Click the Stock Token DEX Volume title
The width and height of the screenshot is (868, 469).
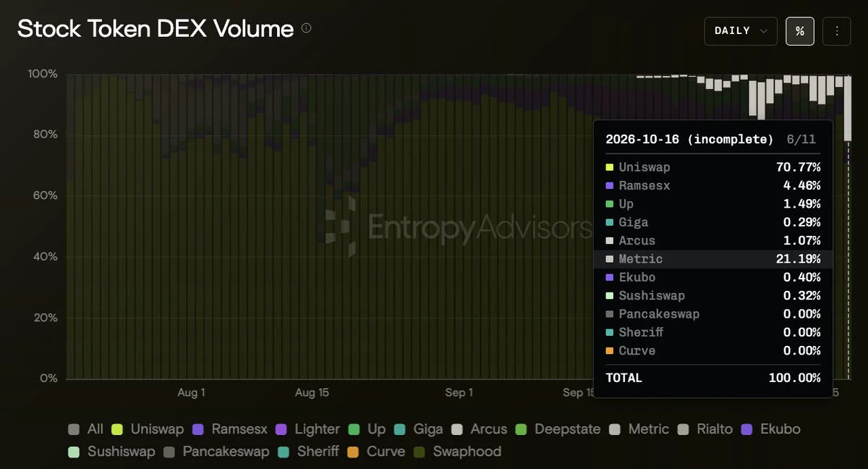point(156,29)
